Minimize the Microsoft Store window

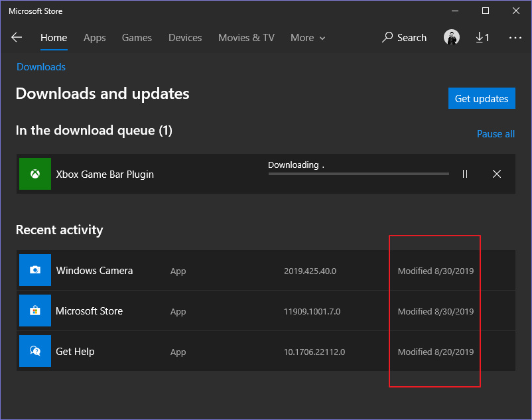(x=455, y=11)
